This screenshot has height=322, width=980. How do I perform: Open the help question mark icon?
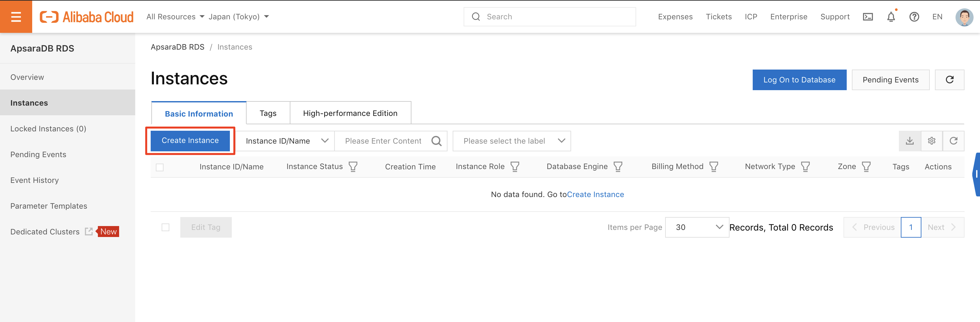pos(914,17)
